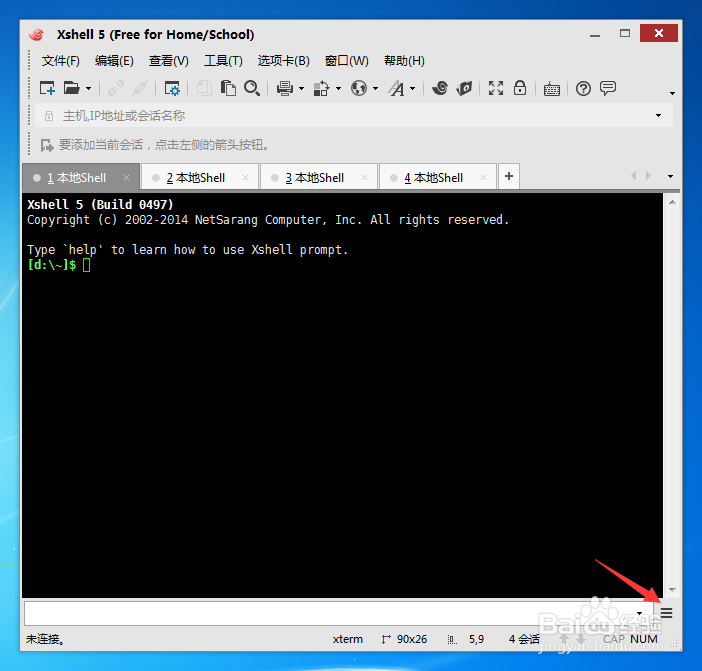Open the 编辑(E) menu
The height and width of the screenshot is (671, 702).
(x=114, y=61)
